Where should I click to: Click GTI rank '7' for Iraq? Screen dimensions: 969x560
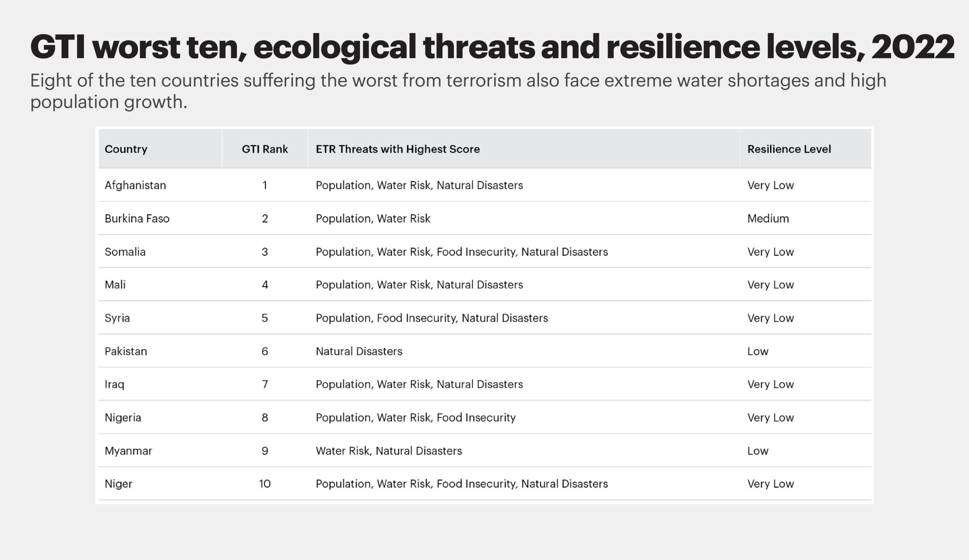[x=265, y=384]
